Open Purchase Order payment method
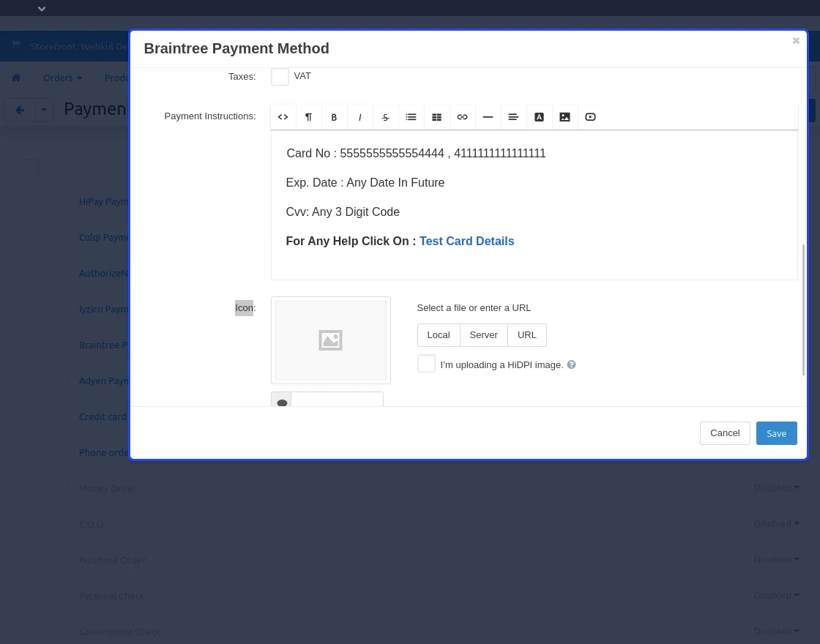820x644 pixels. (113, 561)
